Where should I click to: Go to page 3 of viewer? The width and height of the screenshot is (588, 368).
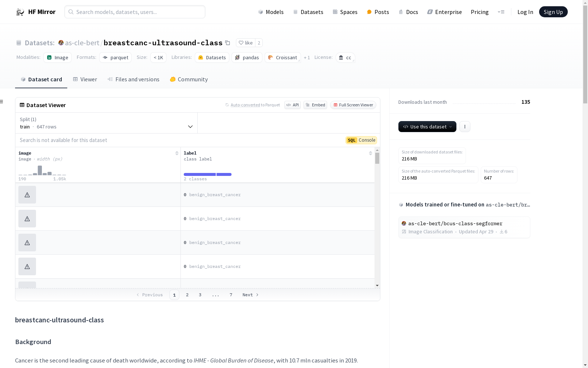pos(200,295)
